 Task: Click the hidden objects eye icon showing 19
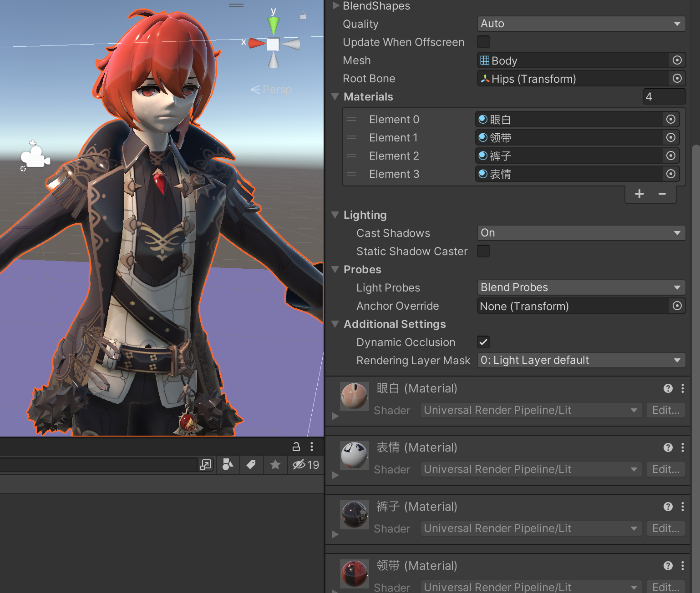point(305,465)
